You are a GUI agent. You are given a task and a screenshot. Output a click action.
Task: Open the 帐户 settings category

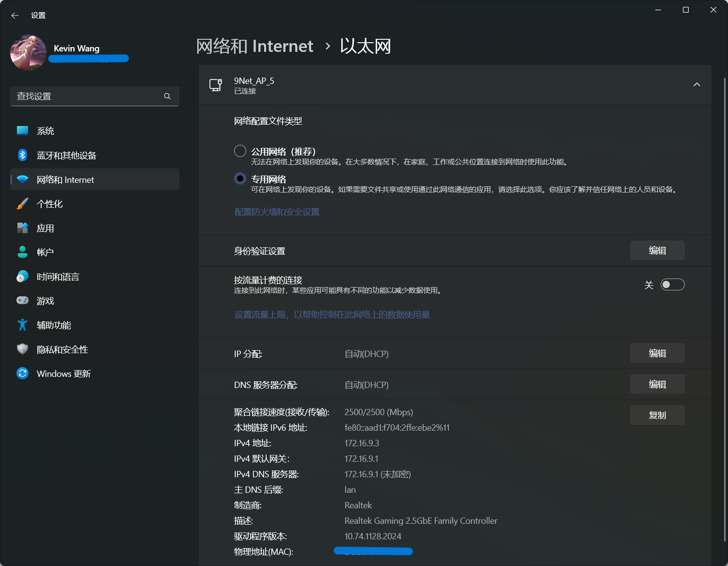[95, 252]
